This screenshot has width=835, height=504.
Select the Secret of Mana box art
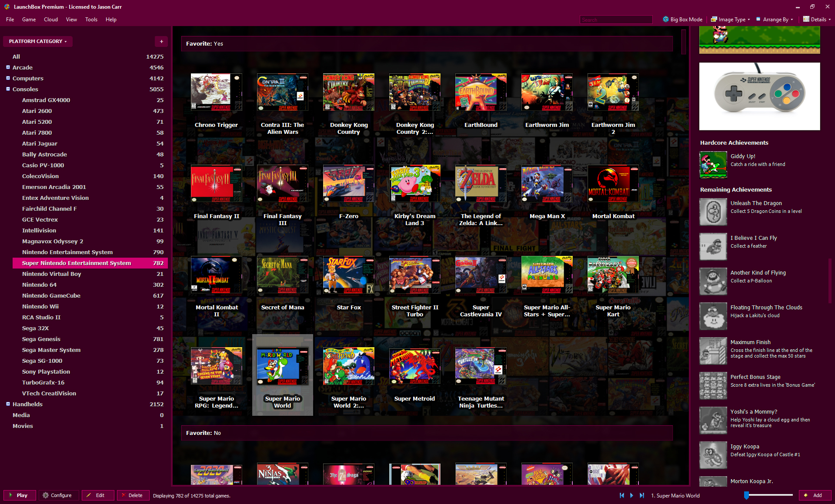coord(283,275)
